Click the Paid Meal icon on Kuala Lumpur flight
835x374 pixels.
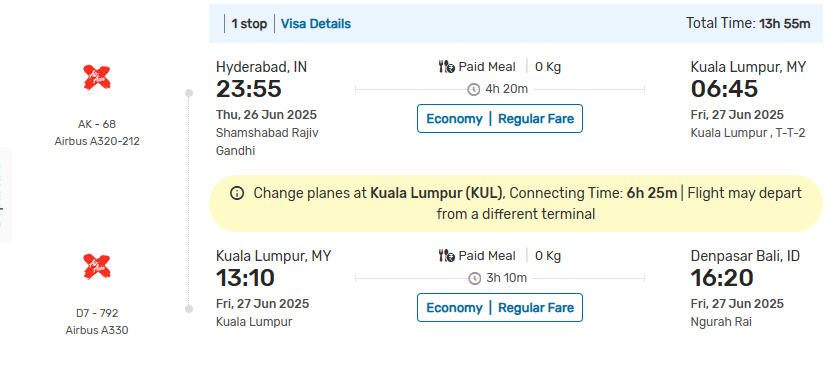pos(446,256)
